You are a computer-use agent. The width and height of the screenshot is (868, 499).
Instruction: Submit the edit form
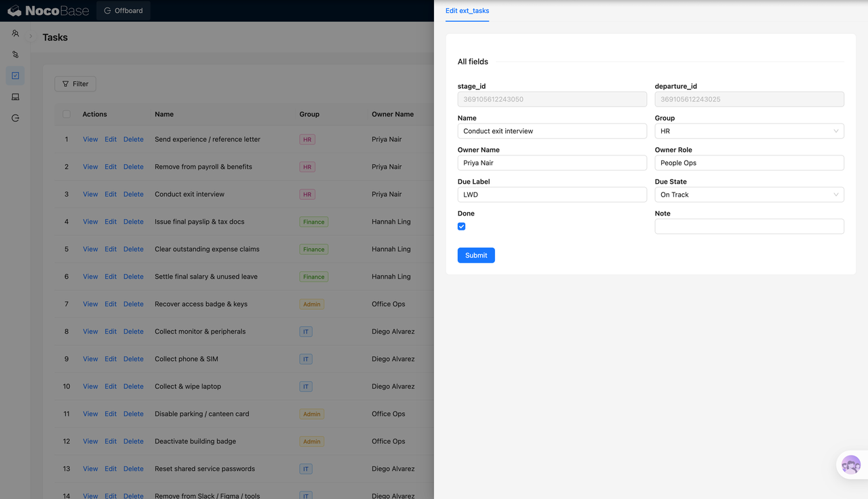476,255
